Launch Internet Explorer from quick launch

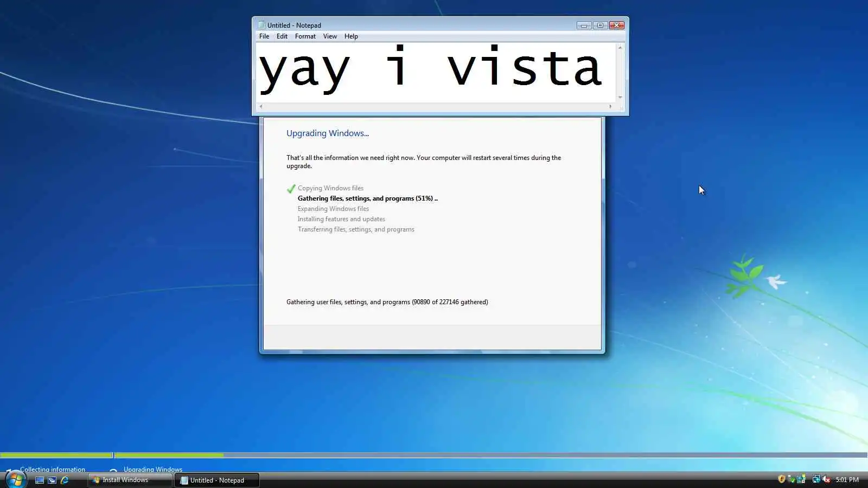click(65, 480)
